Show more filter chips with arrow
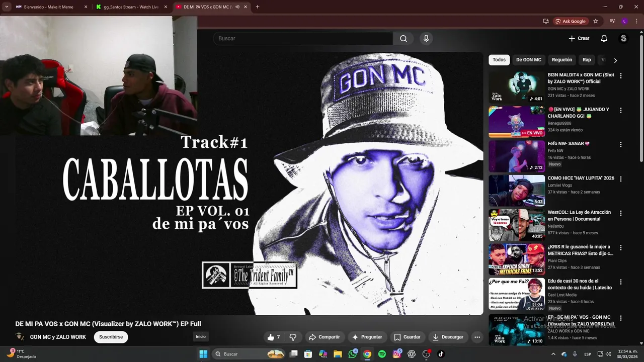644x362 pixels. pos(615,60)
